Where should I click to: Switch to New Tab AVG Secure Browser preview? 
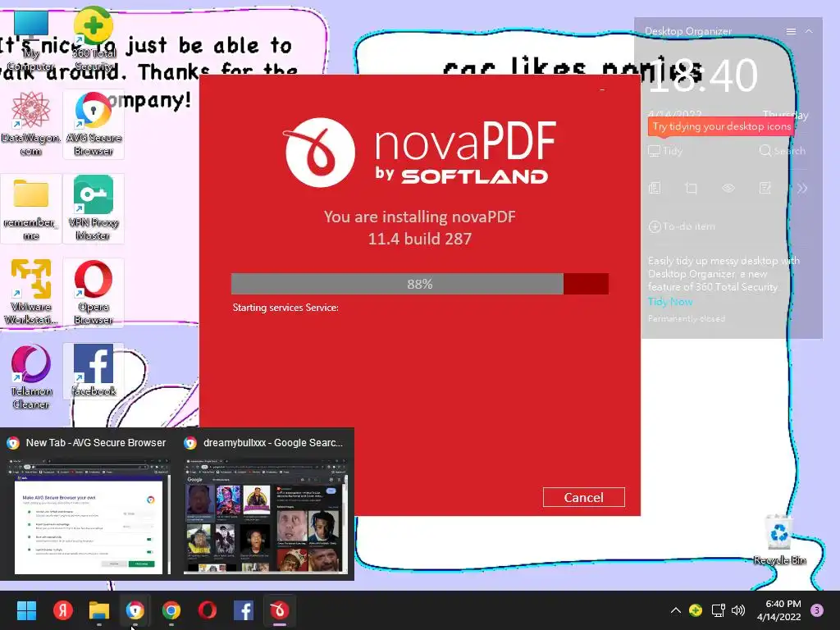coord(89,504)
